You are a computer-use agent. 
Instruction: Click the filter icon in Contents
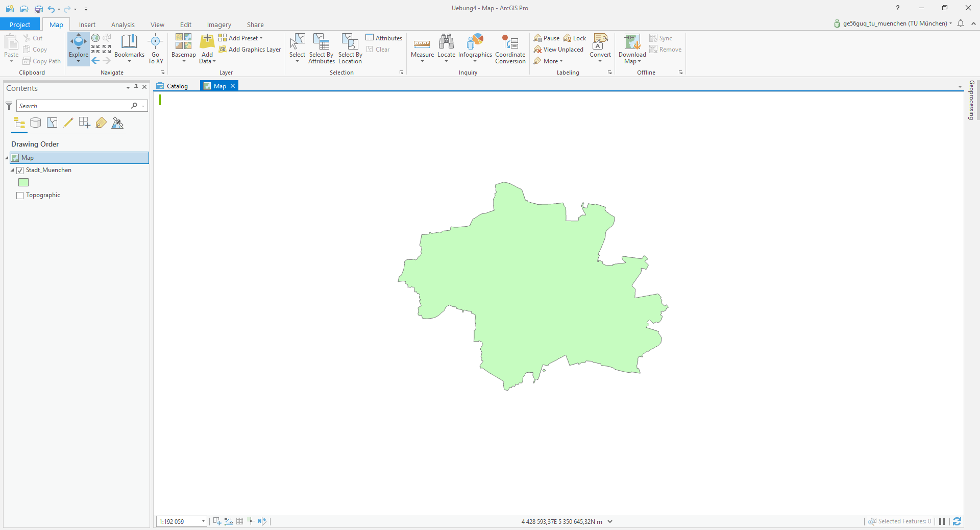click(x=9, y=106)
